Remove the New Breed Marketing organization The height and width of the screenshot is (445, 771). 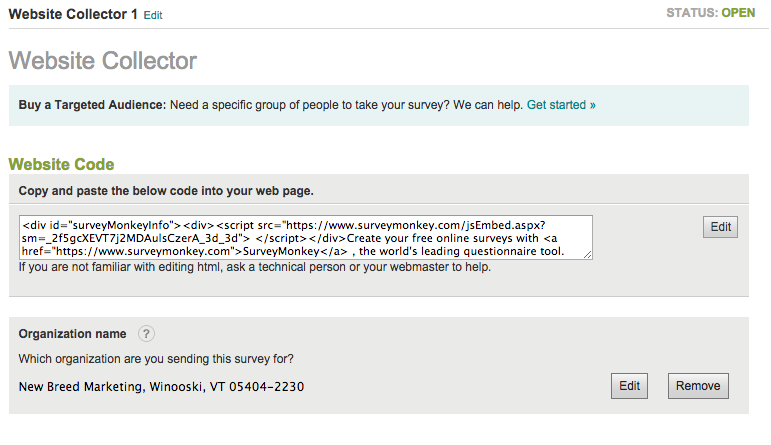coord(698,386)
